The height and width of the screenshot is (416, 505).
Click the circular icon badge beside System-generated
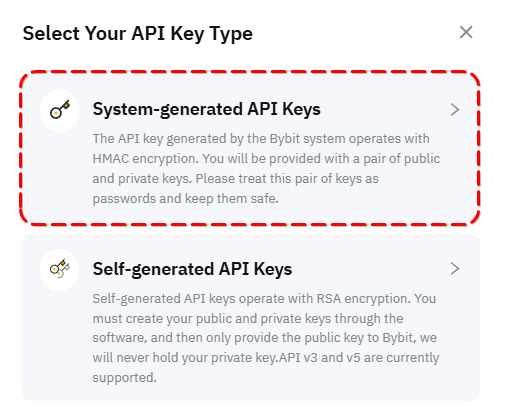pyautogui.click(x=60, y=110)
